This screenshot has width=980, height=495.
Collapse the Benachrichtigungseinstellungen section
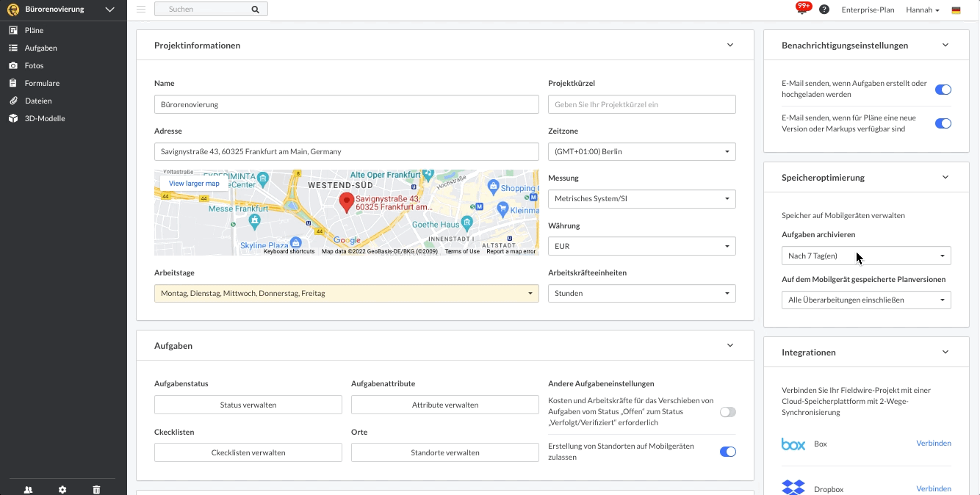(945, 45)
